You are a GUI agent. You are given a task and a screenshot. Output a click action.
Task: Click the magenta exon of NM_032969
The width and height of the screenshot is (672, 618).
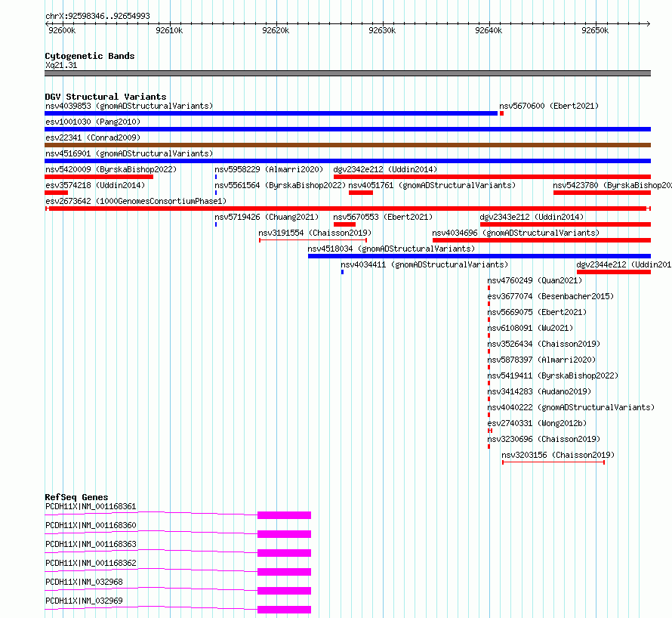click(284, 610)
